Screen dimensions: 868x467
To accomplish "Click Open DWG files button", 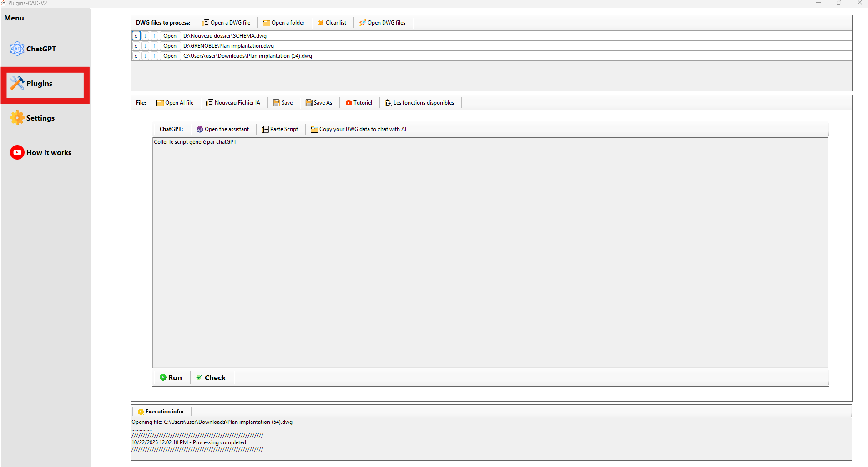I will (382, 23).
